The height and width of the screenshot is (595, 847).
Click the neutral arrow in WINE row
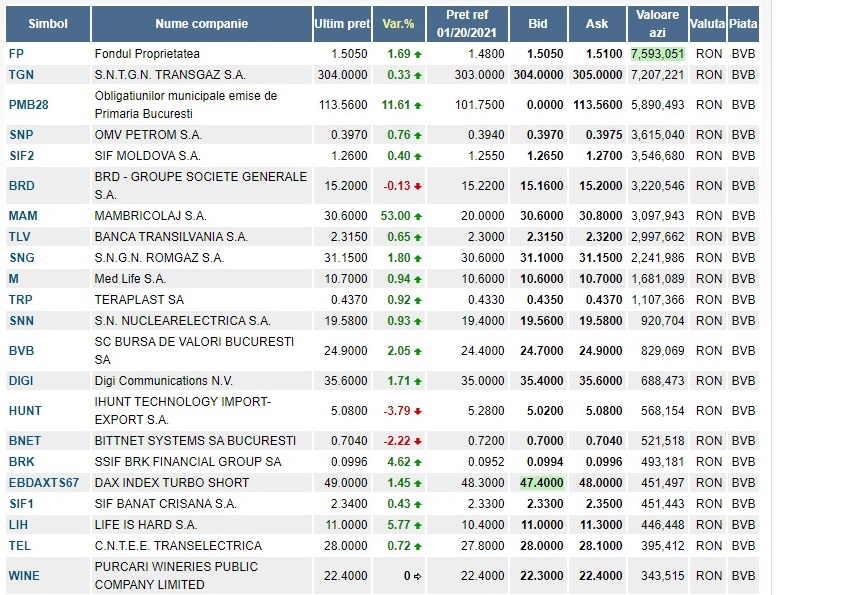pyautogui.click(x=418, y=577)
